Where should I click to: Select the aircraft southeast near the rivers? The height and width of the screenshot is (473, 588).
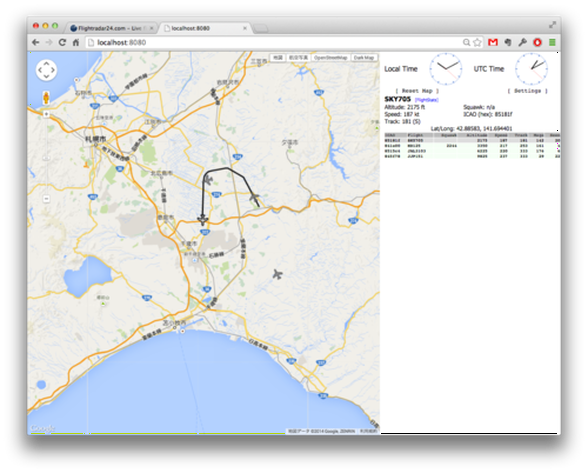pos(277,274)
